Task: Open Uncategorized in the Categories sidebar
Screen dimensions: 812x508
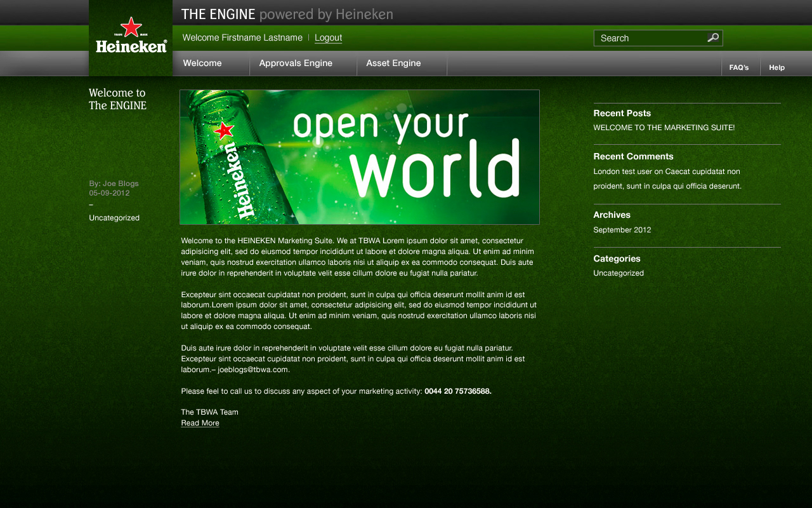Action: tap(619, 273)
